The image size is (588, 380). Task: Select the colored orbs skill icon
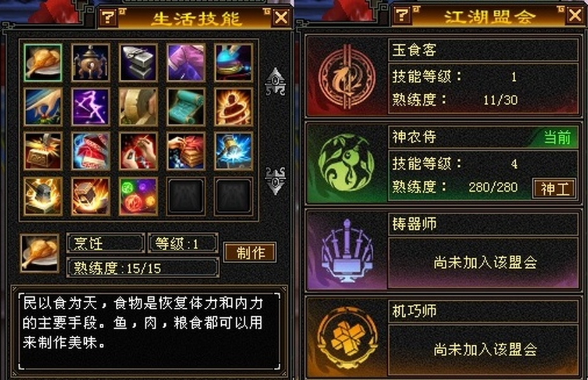click(x=138, y=196)
